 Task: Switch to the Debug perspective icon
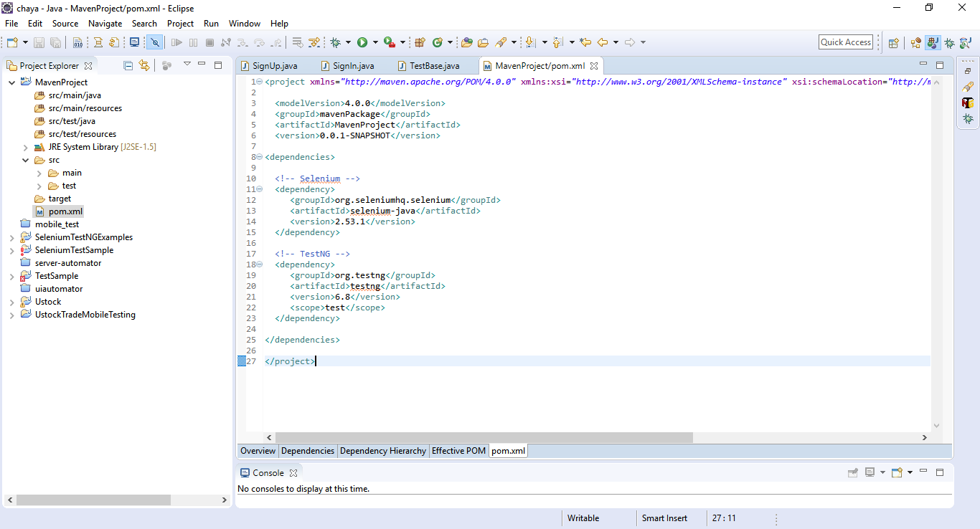[949, 43]
